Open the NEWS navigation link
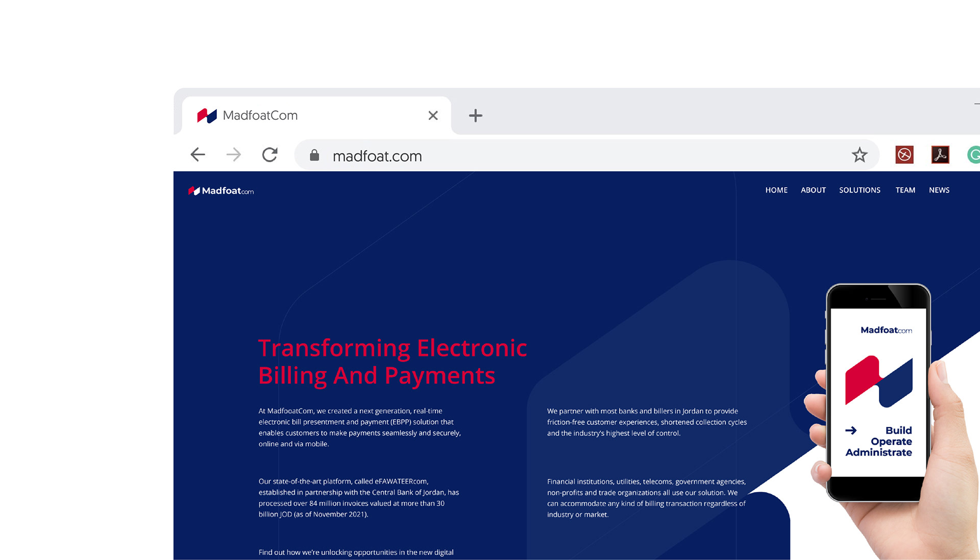Viewport: 980px width, 560px height. (939, 190)
